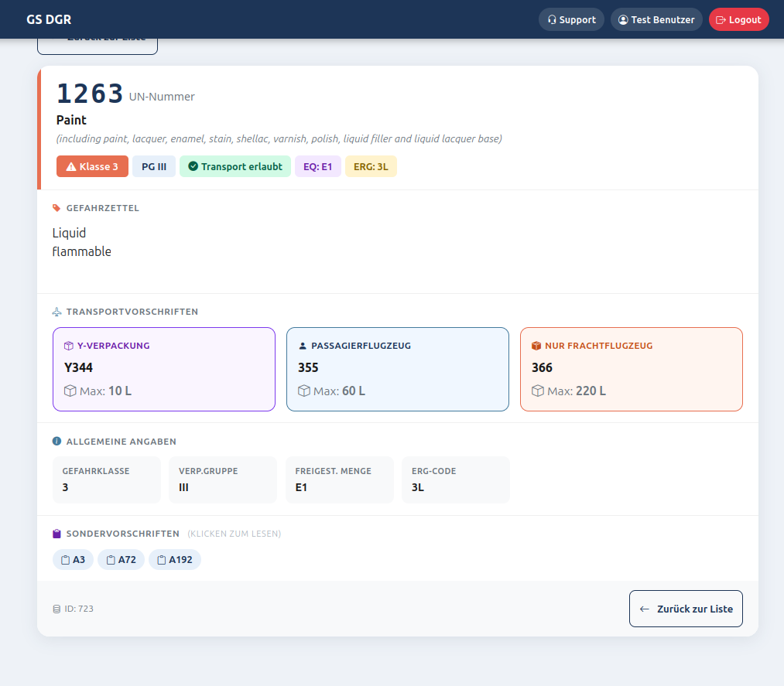784x686 pixels.
Task: Log out with the Logout button
Action: click(x=738, y=19)
